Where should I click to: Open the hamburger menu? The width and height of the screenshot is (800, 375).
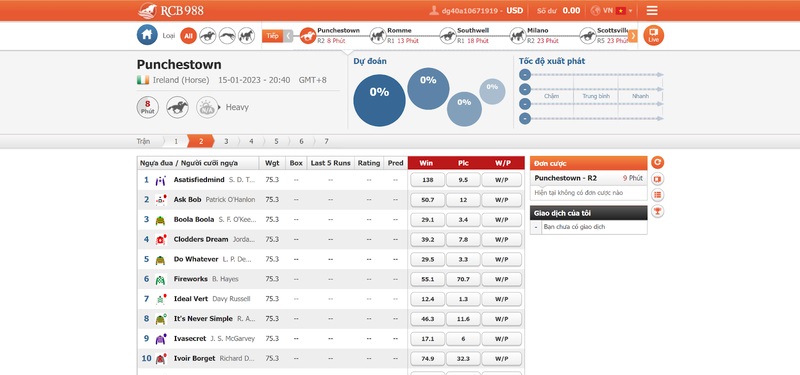pyautogui.click(x=652, y=11)
